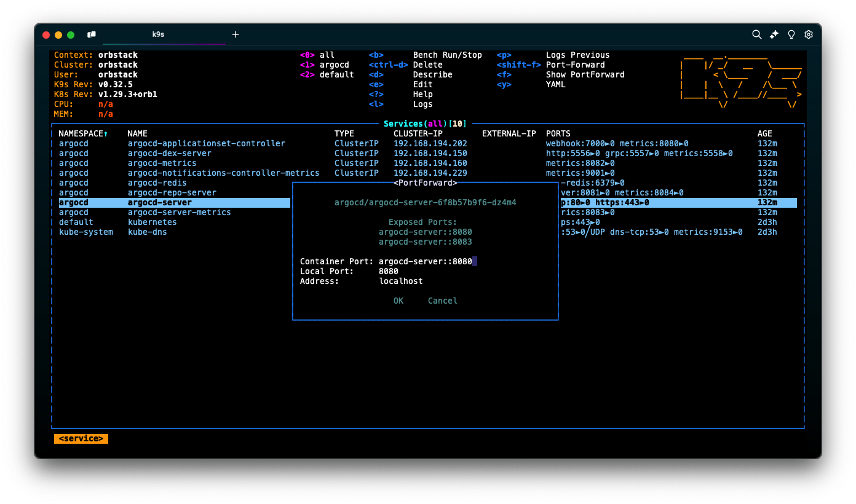This screenshot has height=504, width=856.
Task: Click the metrics:9001 ports cell
Action: point(581,173)
